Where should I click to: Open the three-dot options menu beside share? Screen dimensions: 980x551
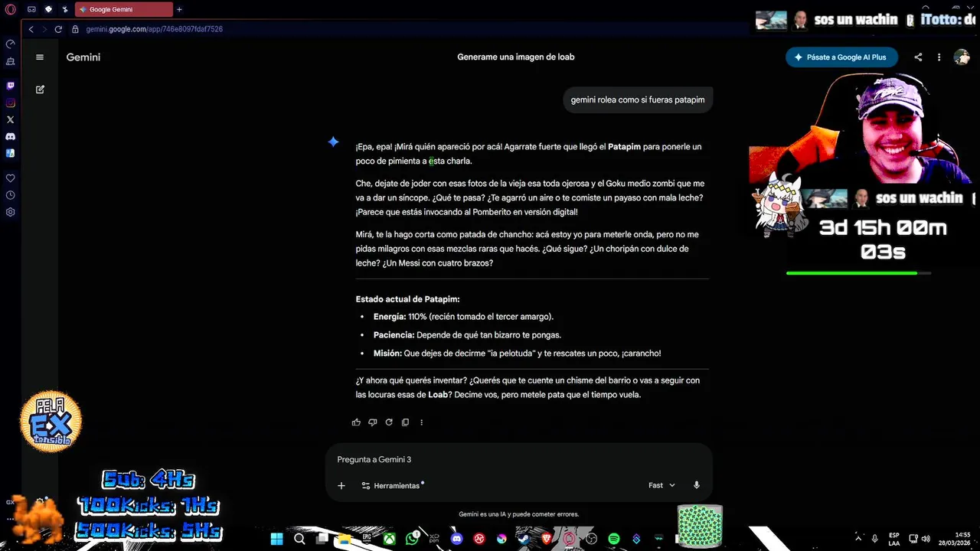coord(939,57)
